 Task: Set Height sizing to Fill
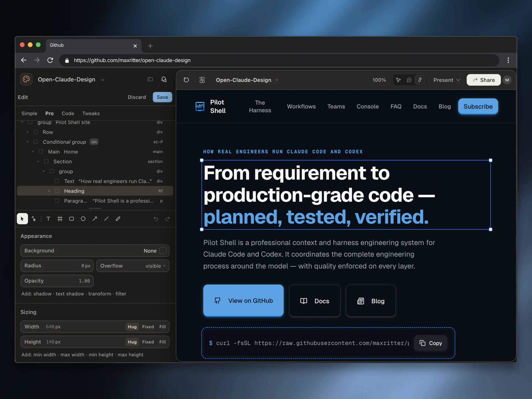pos(163,342)
